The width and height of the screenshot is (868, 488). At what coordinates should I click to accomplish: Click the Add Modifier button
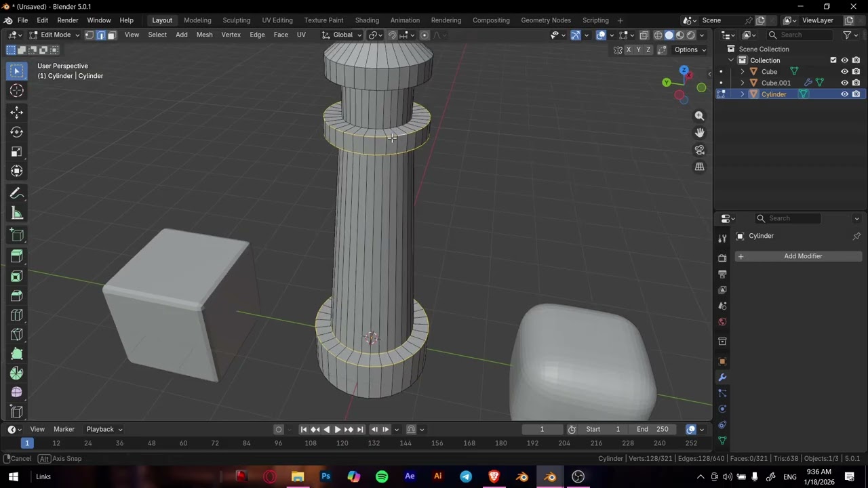click(x=799, y=256)
